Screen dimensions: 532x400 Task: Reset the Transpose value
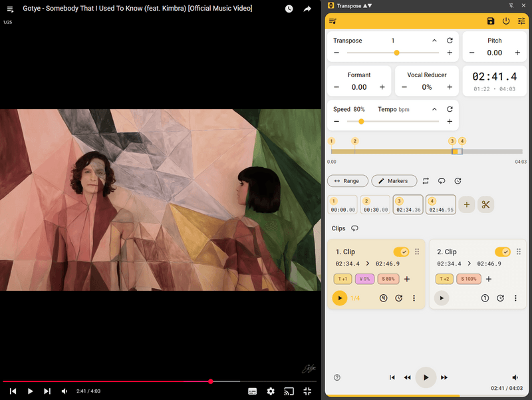[x=450, y=41]
